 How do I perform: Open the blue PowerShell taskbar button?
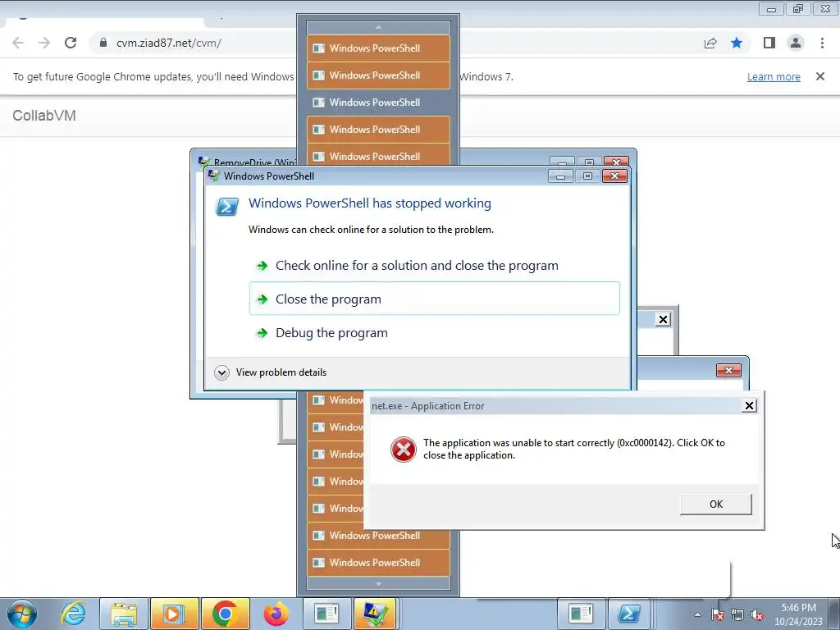[x=629, y=614]
